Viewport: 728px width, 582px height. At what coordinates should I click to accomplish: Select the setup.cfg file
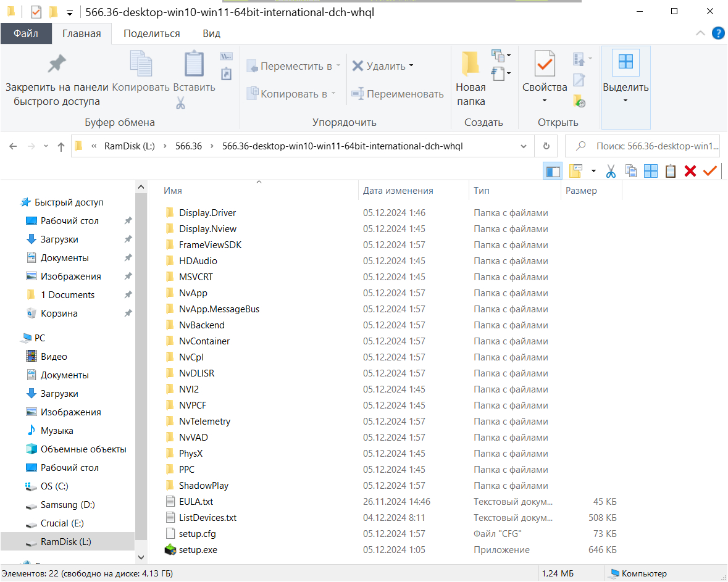[198, 534]
